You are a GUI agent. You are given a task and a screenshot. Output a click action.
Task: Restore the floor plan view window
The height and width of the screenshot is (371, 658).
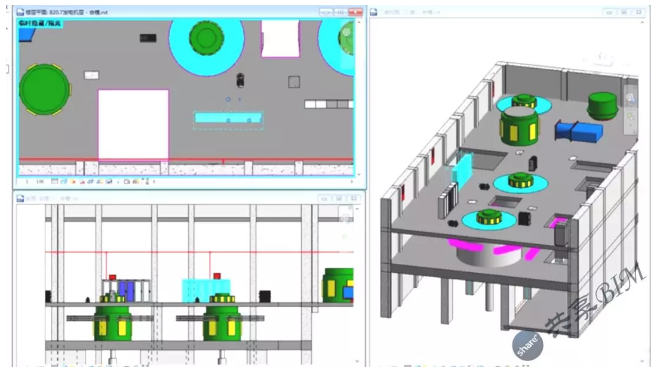click(x=340, y=12)
